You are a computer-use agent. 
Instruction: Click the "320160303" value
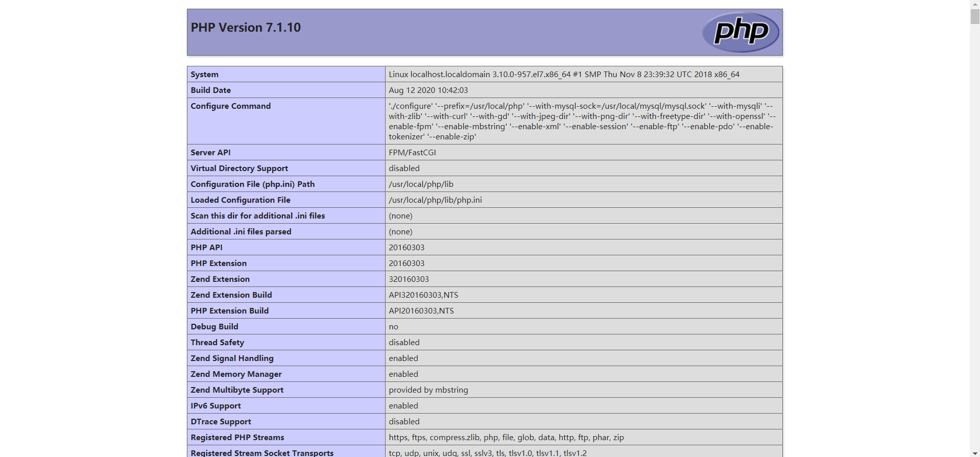tap(409, 279)
